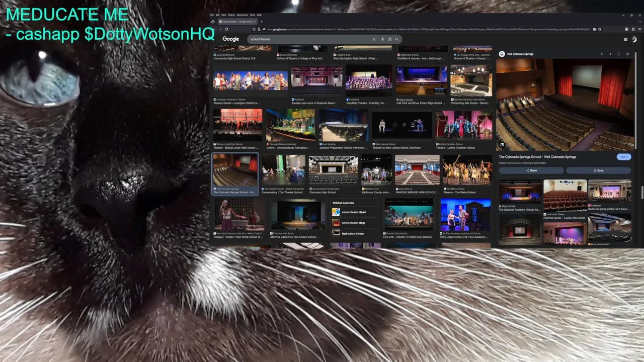Viewport: 644px width, 362px height.
Task: Select related search school theater clipart
Action: 355,212
